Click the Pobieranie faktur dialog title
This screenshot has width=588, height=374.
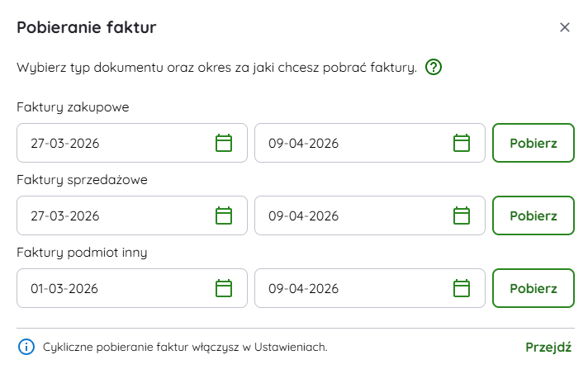point(87,27)
